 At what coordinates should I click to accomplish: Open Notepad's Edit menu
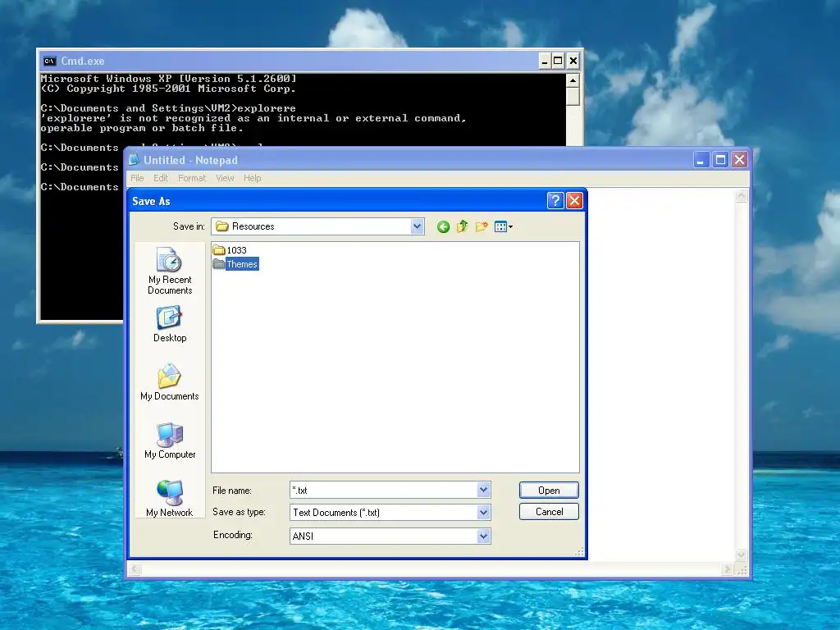161,178
